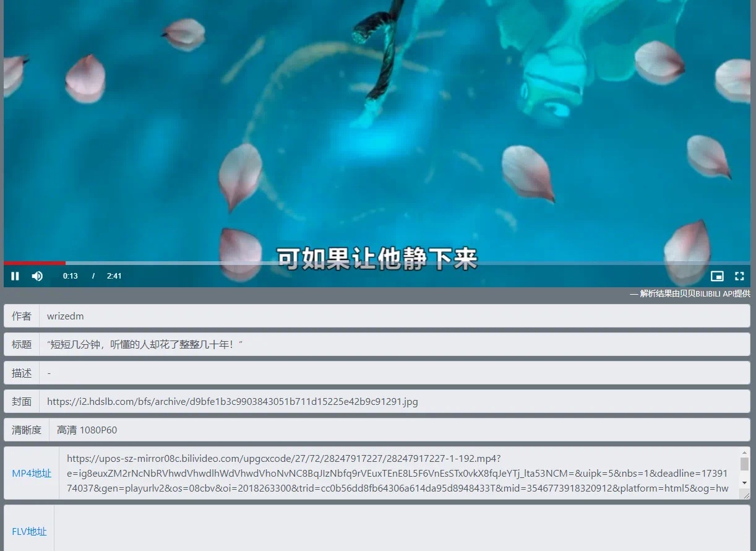Enter fullscreen video mode

tap(739, 276)
